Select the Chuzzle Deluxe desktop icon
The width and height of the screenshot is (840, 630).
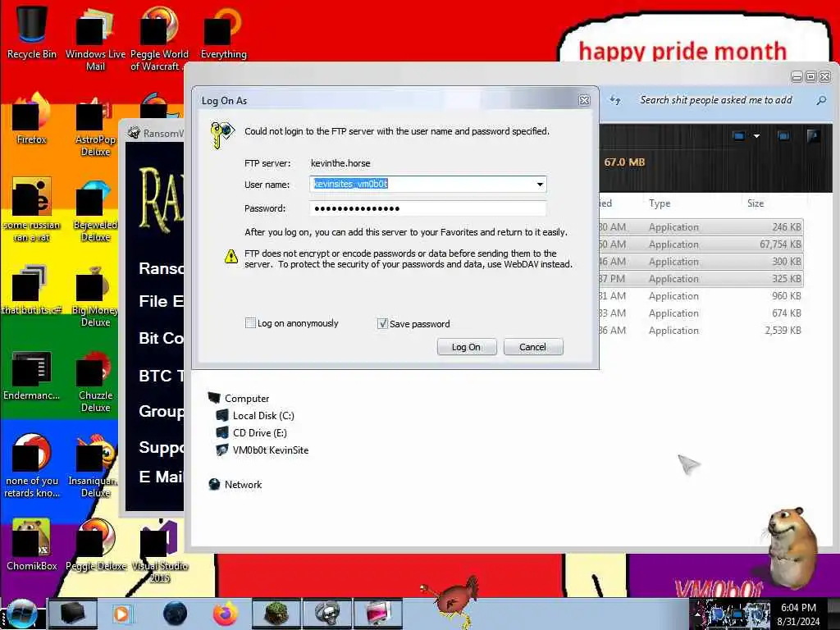point(95,381)
